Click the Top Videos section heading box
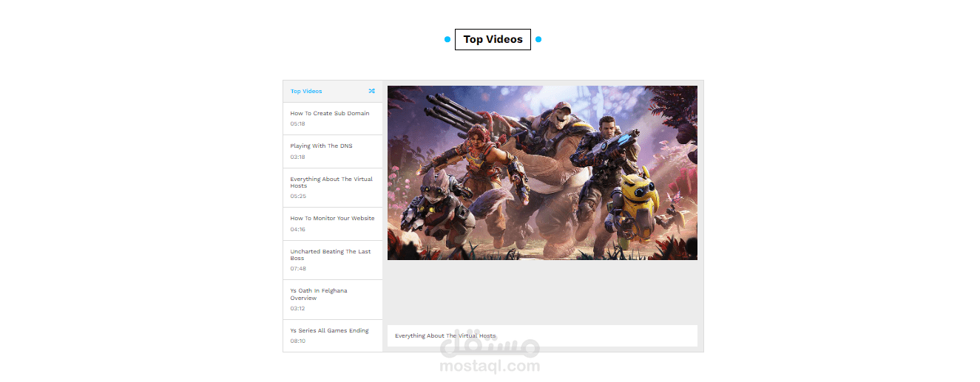Screen dimensions: 980x382 coord(493,39)
